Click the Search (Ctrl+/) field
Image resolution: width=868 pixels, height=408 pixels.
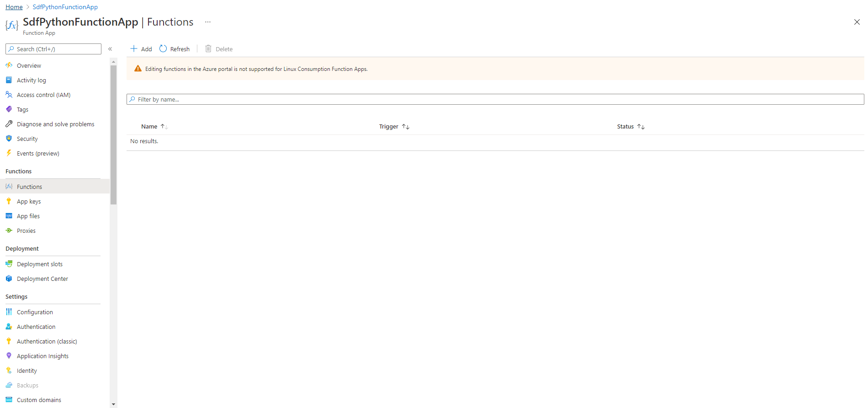click(53, 49)
